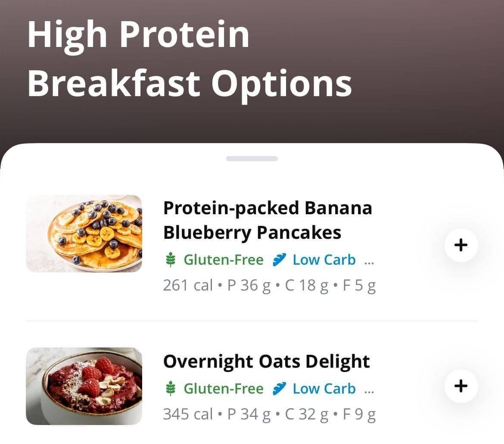Viewport: 504px width, 444px height.
Task: Click the bread icon on the pancakes recipe
Action: coord(279,260)
